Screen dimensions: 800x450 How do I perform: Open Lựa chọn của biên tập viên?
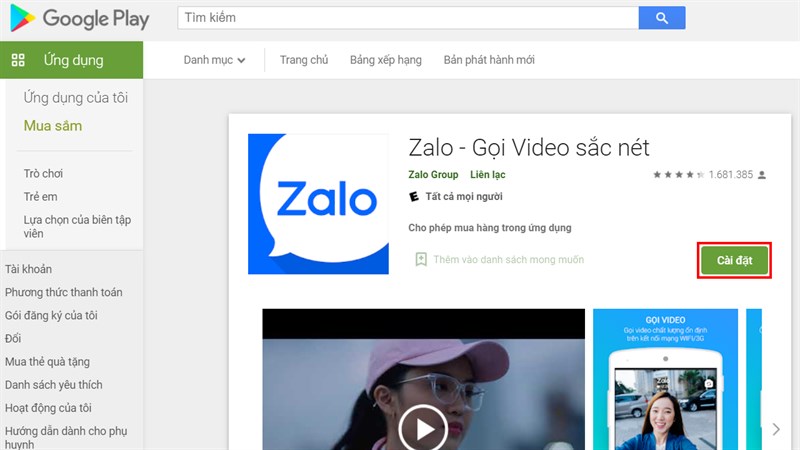pyautogui.click(x=77, y=227)
